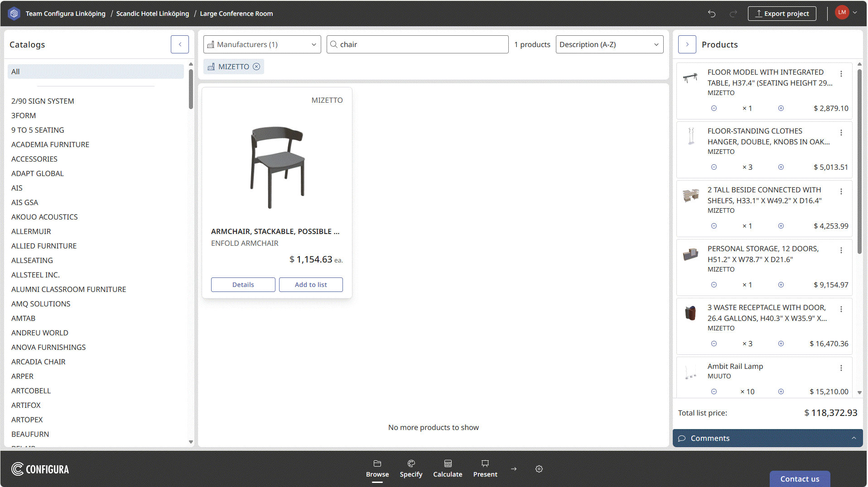Open the armchair product thumbnail

pyautogui.click(x=277, y=167)
